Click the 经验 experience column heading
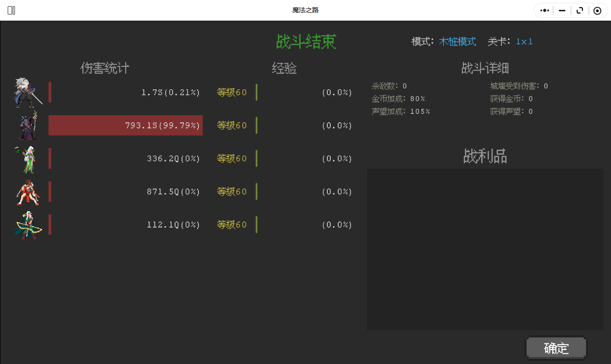Viewport: 611px width, 364px height. (284, 69)
